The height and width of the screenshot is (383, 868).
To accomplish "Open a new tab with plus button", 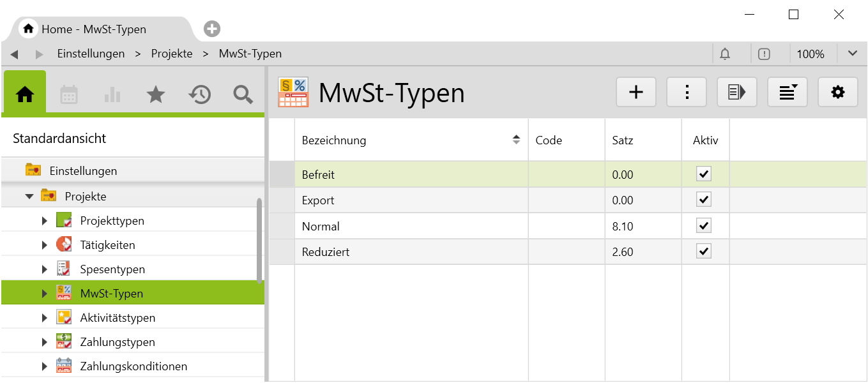I will pos(212,29).
